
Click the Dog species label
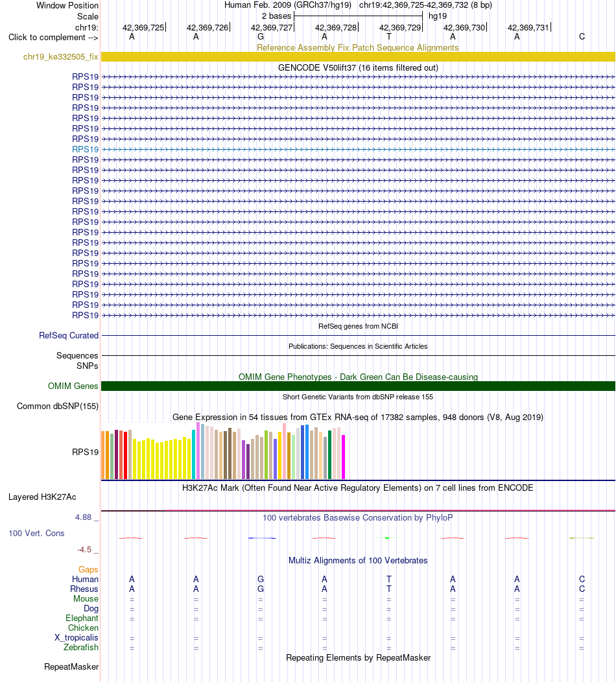[91, 609]
